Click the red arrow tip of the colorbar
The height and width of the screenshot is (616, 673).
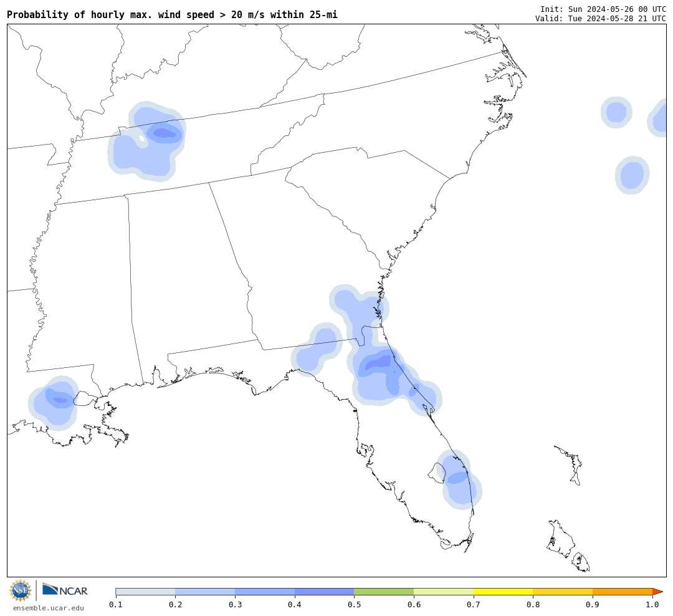coord(657,592)
